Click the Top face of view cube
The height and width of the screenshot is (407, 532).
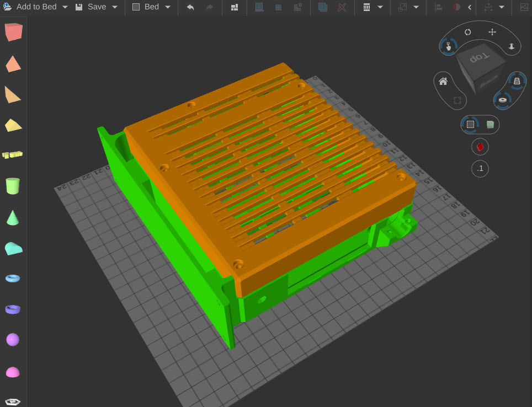point(480,58)
